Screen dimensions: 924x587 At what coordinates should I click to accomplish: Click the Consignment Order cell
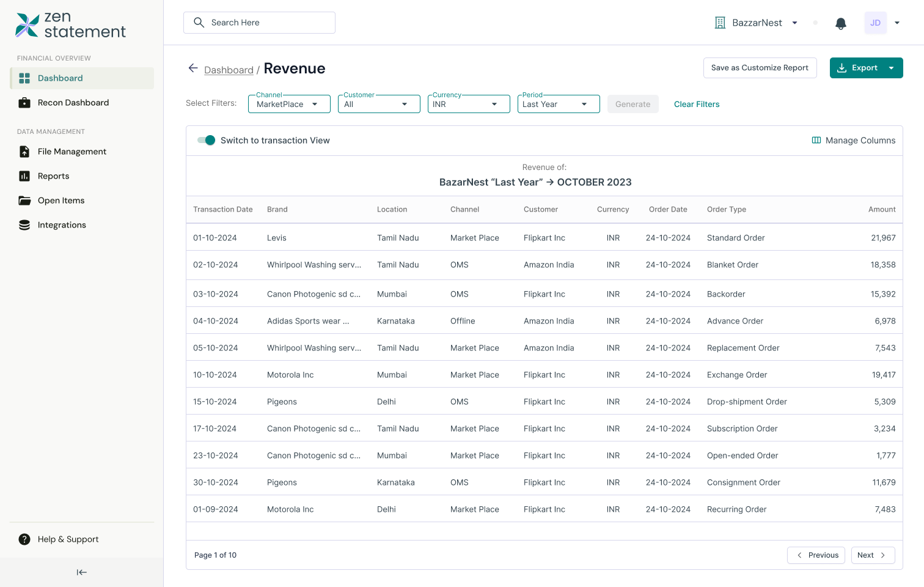744,482
